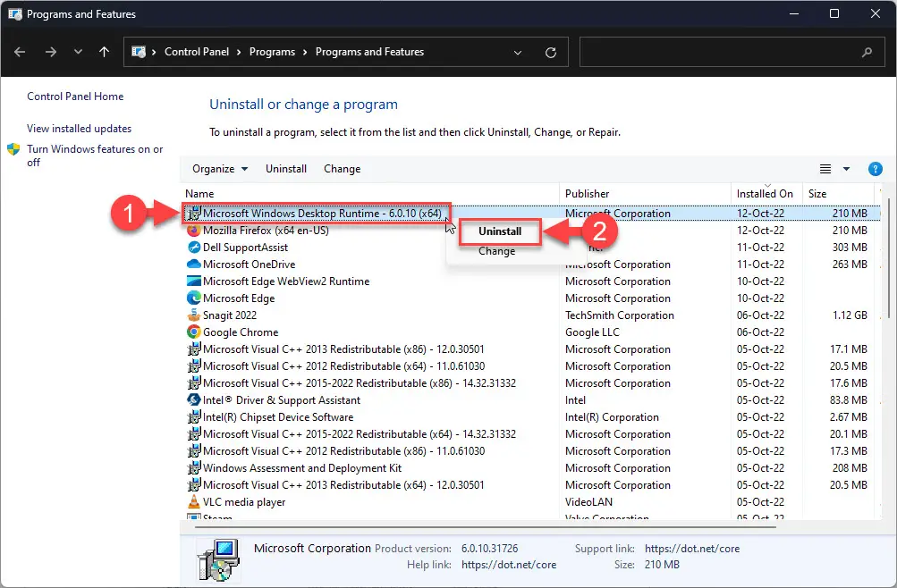Click the TechSmith Corporation publisher cell

click(x=619, y=315)
